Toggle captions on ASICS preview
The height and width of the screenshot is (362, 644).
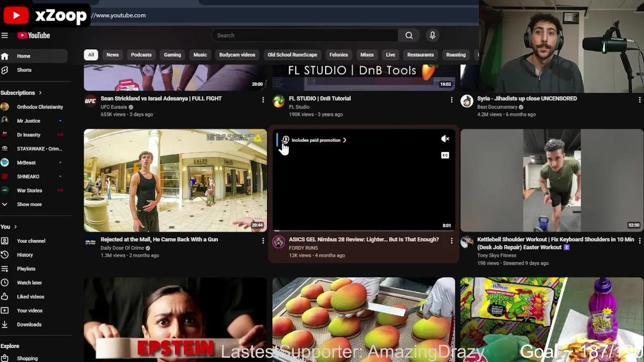tap(445, 155)
